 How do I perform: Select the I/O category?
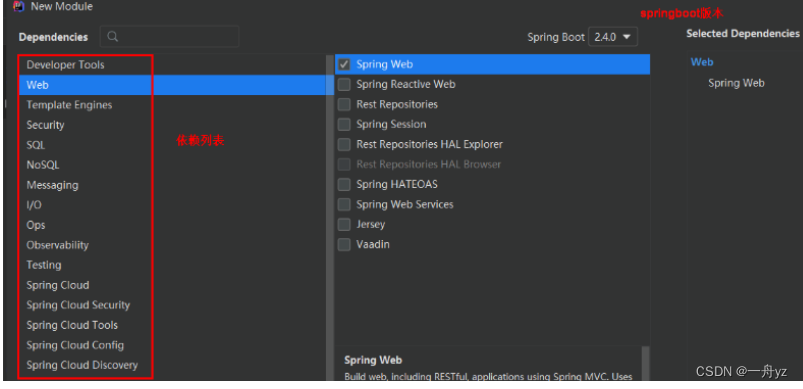pyautogui.click(x=34, y=205)
